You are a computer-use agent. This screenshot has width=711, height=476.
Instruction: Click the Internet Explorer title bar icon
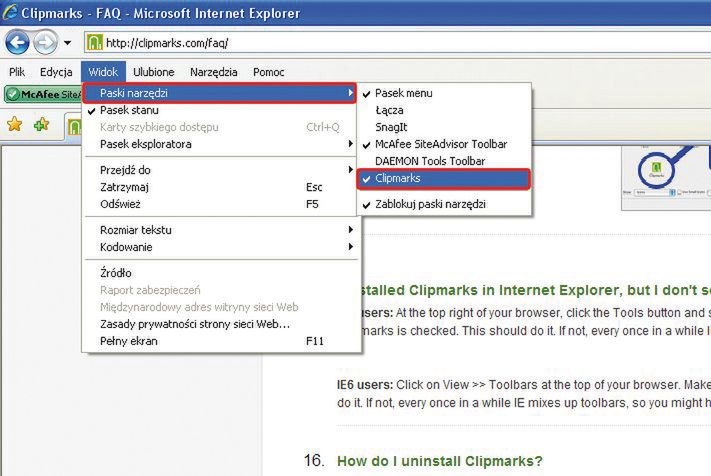click(9, 12)
